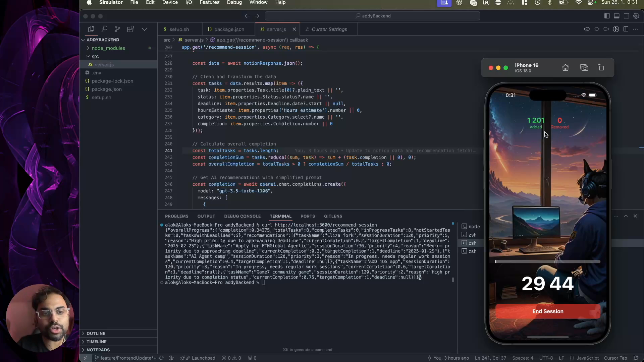Open the Extensions view icon
This screenshot has height=362, width=644.
(x=130, y=29)
